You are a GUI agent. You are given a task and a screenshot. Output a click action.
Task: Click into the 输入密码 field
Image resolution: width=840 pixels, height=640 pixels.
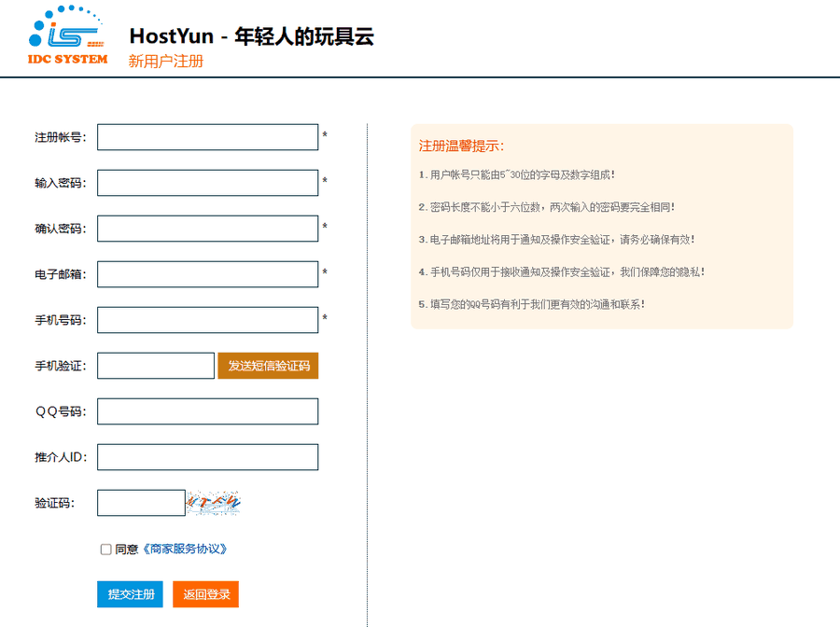pyautogui.click(x=208, y=183)
